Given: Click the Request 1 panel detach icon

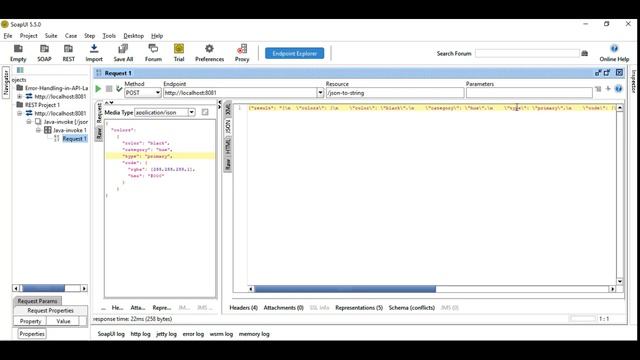Looking at the screenshot, I should (598, 73).
